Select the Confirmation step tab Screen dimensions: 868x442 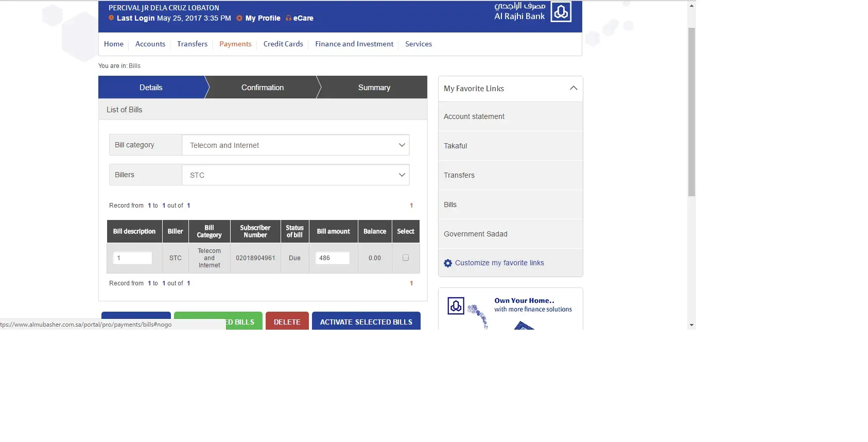tap(263, 88)
